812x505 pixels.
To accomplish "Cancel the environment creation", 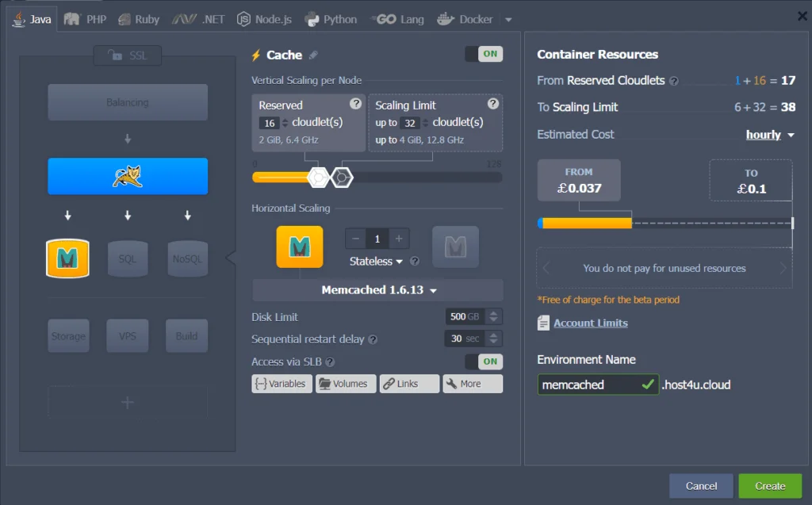I will pyautogui.click(x=701, y=486).
